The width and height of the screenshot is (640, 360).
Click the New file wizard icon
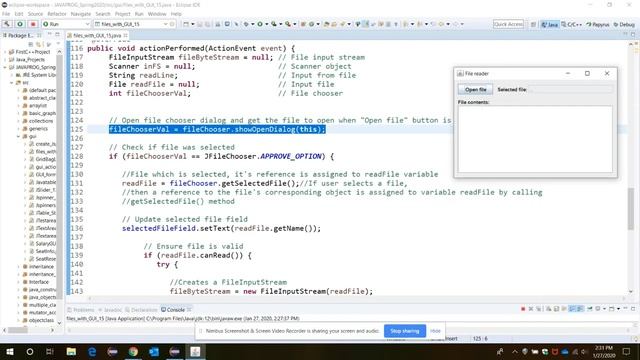[x=186, y=24]
